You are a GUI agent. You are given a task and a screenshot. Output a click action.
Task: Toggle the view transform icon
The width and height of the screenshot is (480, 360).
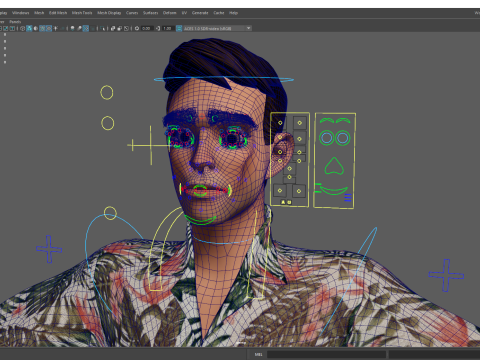pos(179,28)
